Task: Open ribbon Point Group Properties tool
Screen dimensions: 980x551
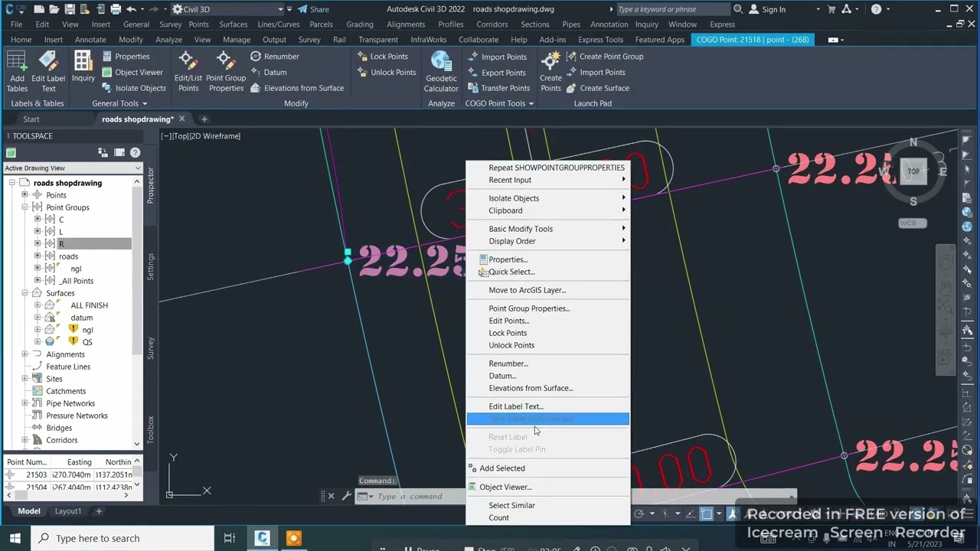Action: [x=226, y=71]
